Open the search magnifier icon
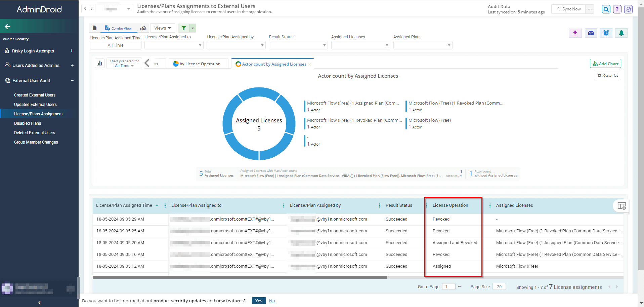This screenshot has width=644, height=307. coord(606,9)
